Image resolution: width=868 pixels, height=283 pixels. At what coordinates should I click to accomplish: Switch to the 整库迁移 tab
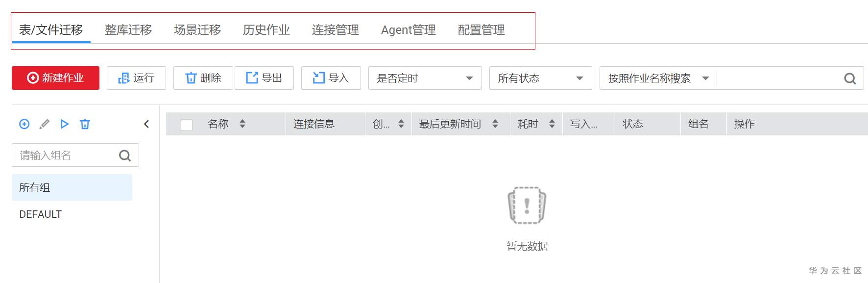[x=128, y=30]
